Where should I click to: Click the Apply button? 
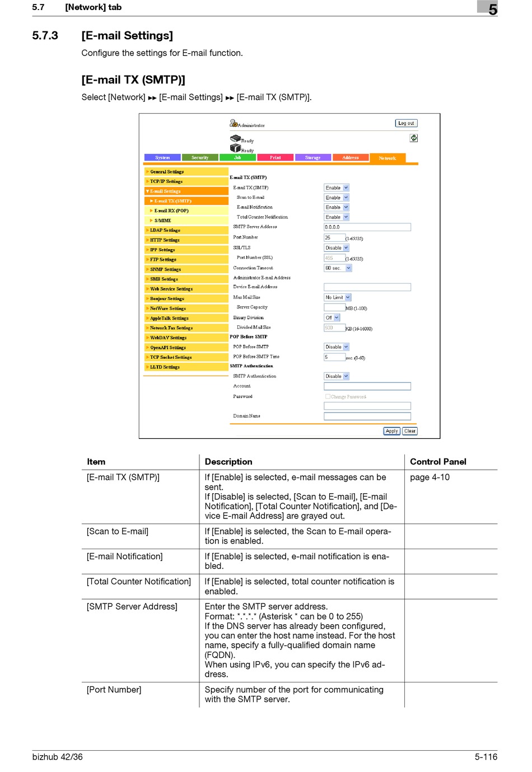391,431
